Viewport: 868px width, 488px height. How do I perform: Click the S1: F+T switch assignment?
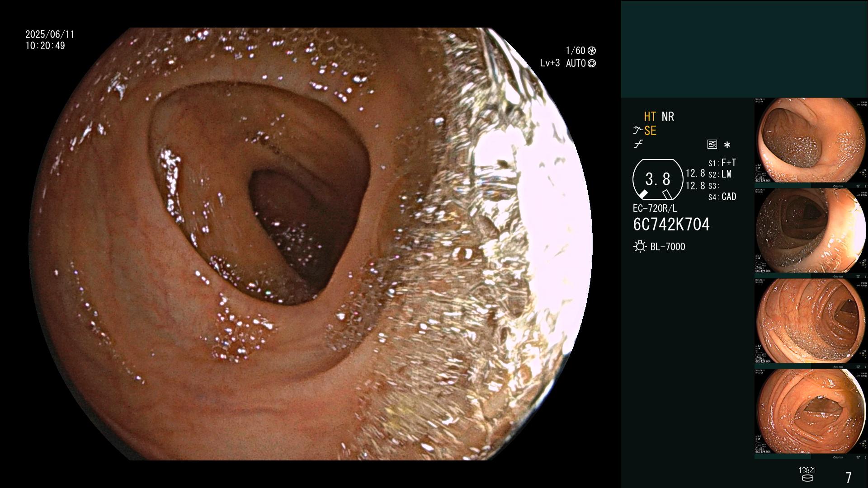click(722, 163)
